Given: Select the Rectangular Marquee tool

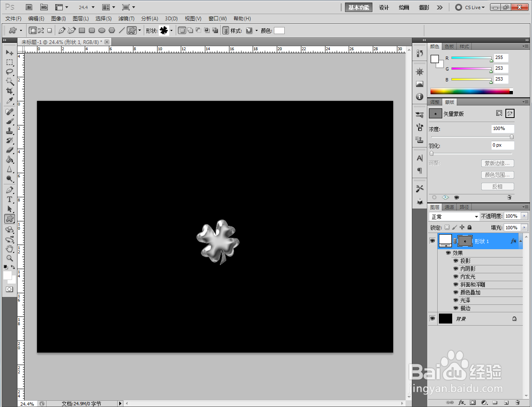Looking at the screenshot, I should click(10, 62).
